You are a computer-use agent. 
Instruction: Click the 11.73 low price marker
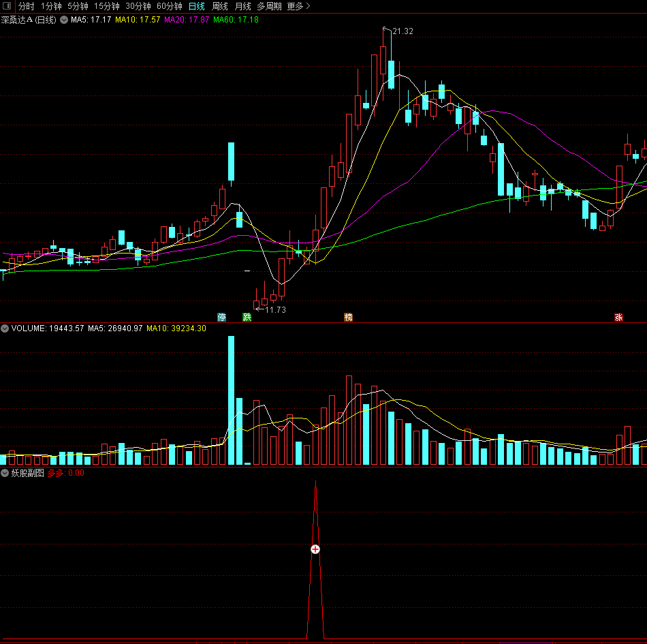pyautogui.click(x=275, y=309)
